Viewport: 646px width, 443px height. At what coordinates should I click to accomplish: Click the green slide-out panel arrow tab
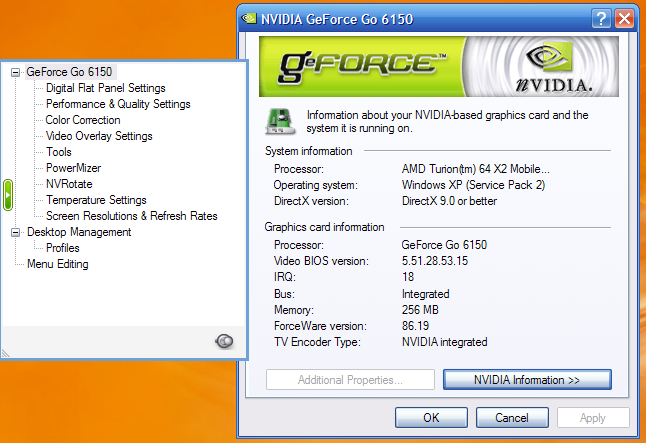8,195
